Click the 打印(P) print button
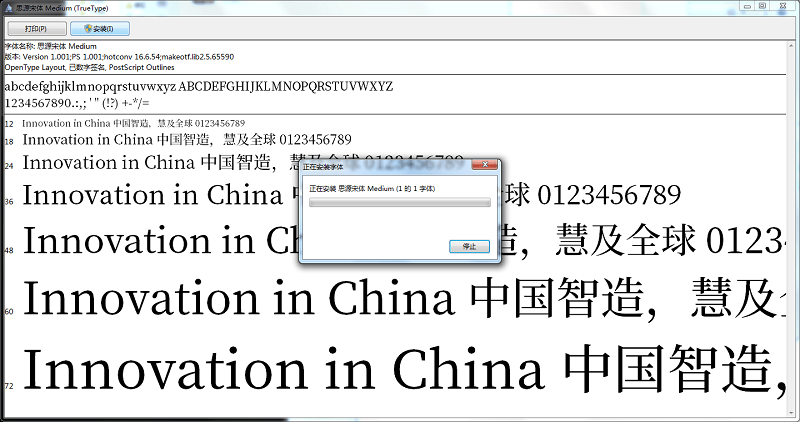The image size is (800, 422). [36, 29]
